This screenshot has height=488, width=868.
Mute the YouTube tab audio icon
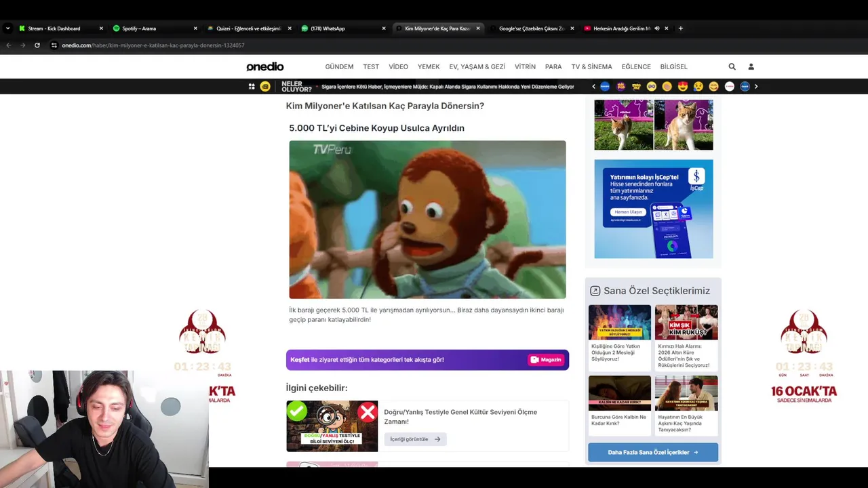(x=656, y=28)
